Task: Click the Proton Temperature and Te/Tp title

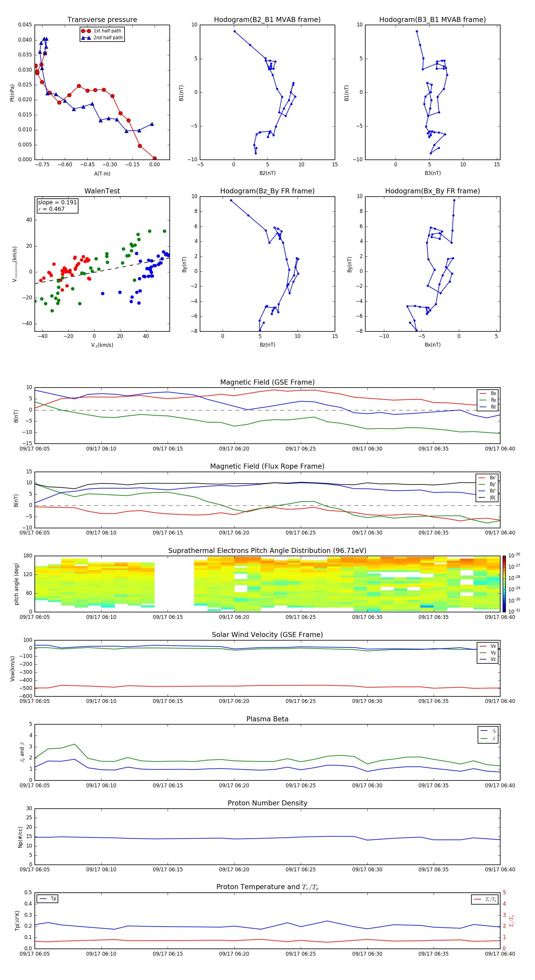Action: (x=267, y=887)
